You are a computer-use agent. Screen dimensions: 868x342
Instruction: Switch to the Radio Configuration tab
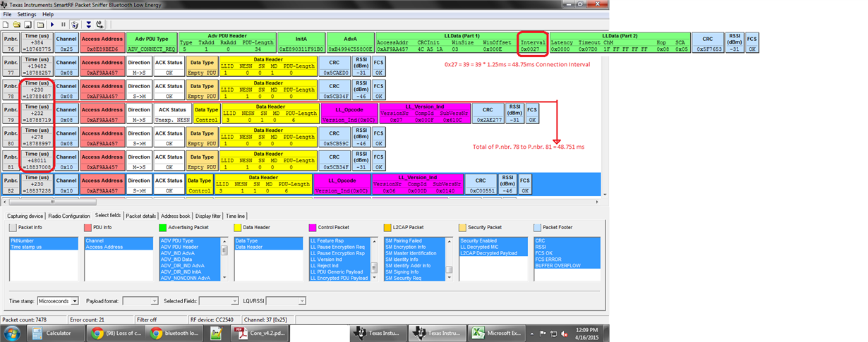(70, 216)
